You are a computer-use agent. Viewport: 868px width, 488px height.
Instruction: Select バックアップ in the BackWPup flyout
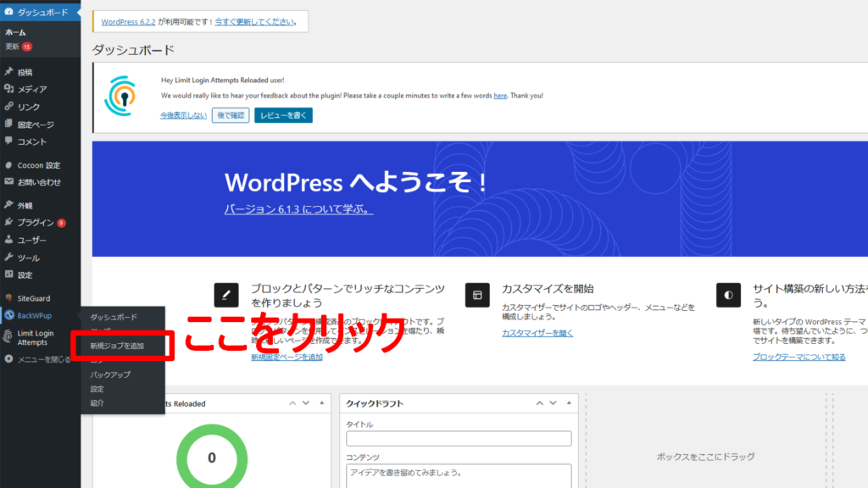[110, 374]
